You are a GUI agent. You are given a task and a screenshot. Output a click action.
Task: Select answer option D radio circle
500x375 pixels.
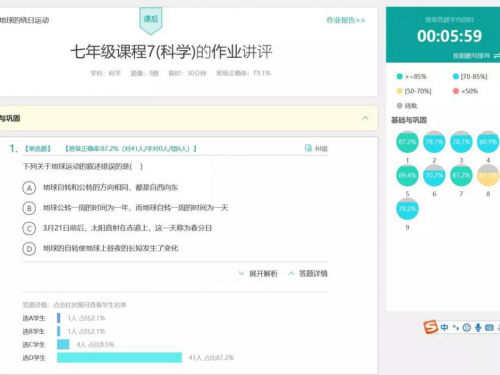[x=29, y=249]
